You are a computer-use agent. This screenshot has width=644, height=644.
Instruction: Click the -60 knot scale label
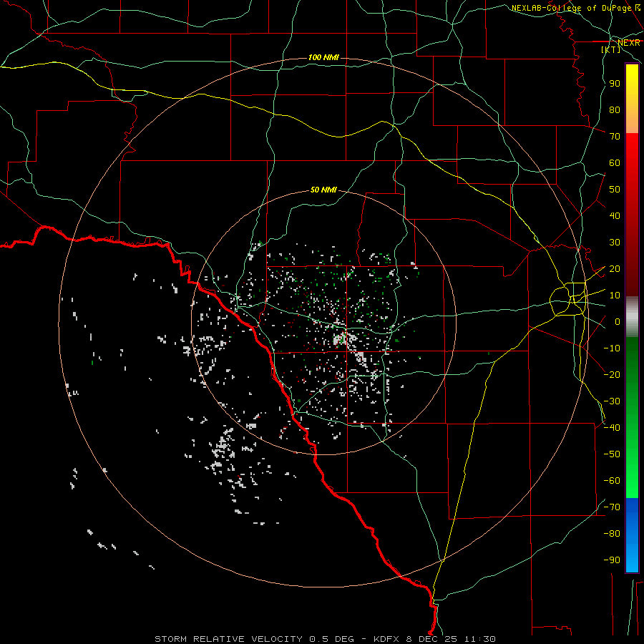tap(612, 481)
